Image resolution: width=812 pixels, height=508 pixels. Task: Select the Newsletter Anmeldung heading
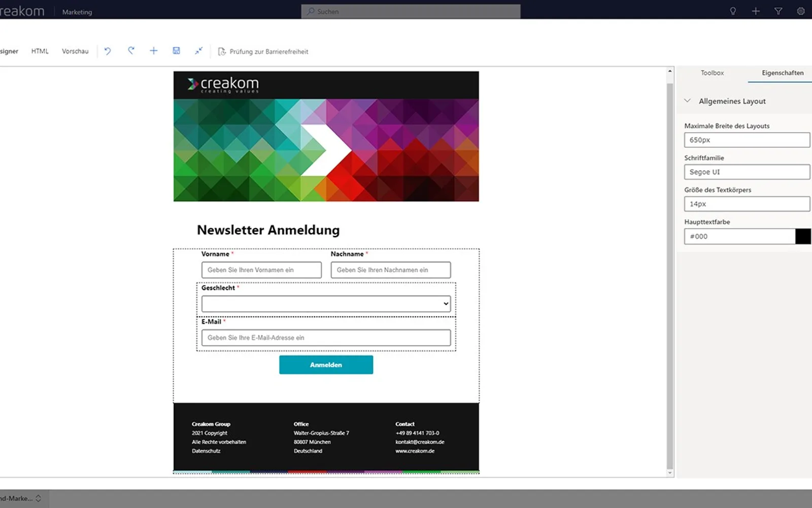click(x=268, y=230)
